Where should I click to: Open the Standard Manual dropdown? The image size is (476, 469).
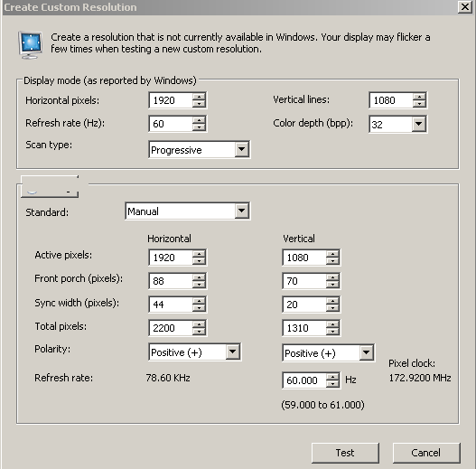pyautogui.click(x=242, y=211)
